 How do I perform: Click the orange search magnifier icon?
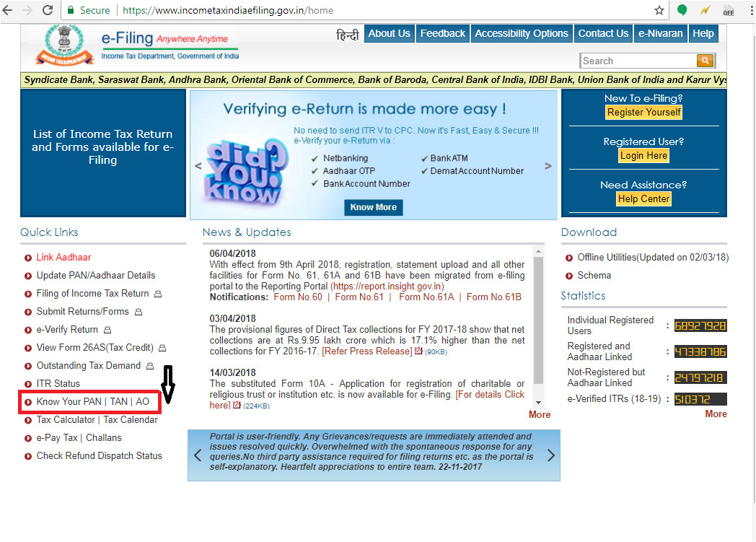click(x=705, y=61)
